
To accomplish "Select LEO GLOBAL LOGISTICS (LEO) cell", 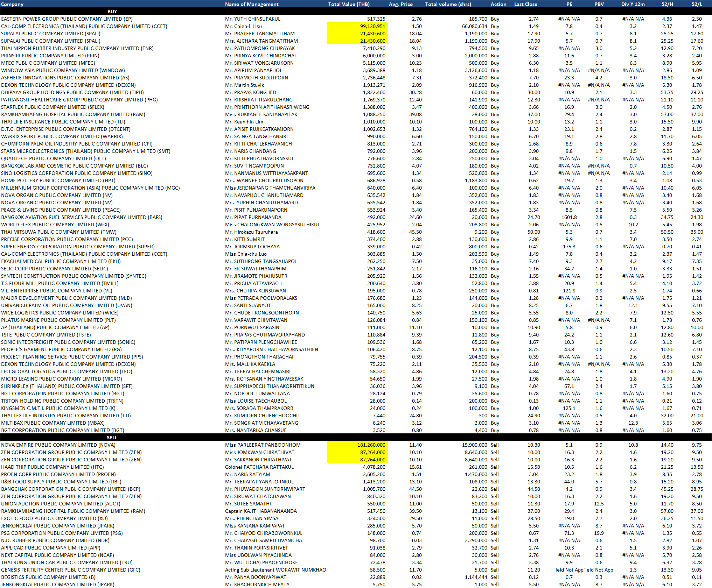I will 67,371.
